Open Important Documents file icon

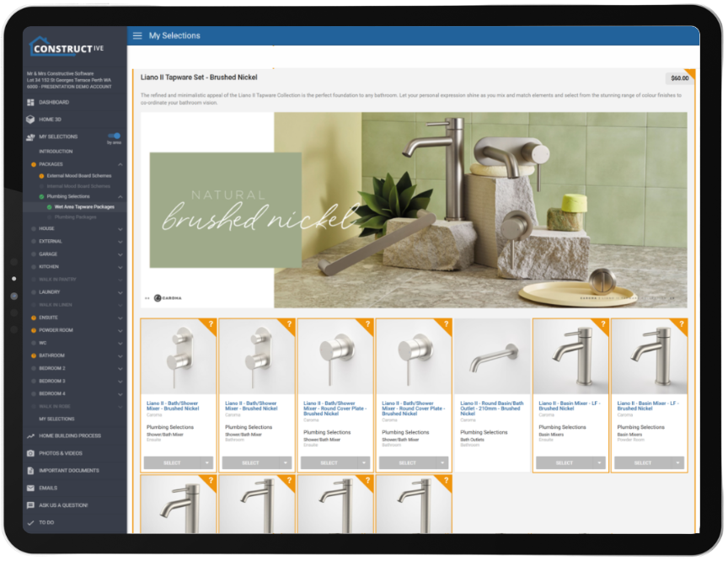click(30, 471)
